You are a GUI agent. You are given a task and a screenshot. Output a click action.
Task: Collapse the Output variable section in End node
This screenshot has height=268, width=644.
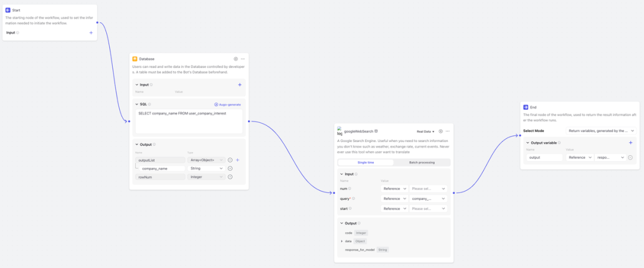pos(527,143)
